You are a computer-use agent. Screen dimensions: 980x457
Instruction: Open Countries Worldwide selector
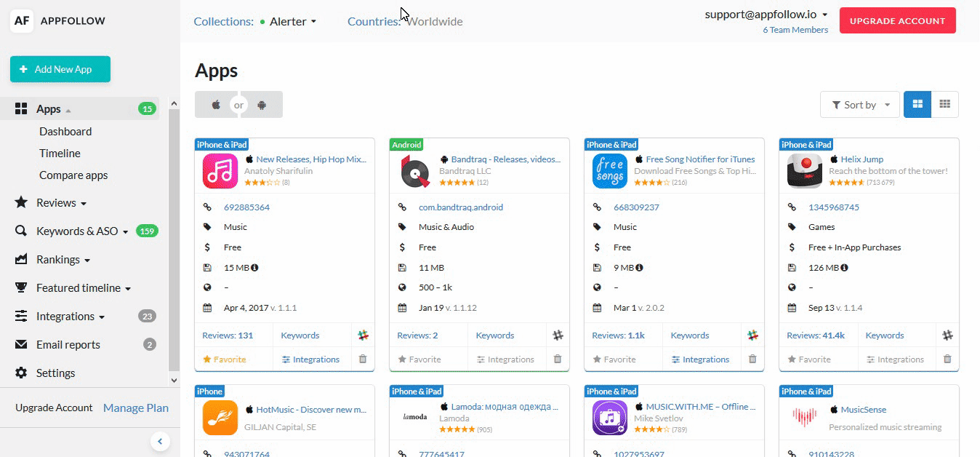434,21
